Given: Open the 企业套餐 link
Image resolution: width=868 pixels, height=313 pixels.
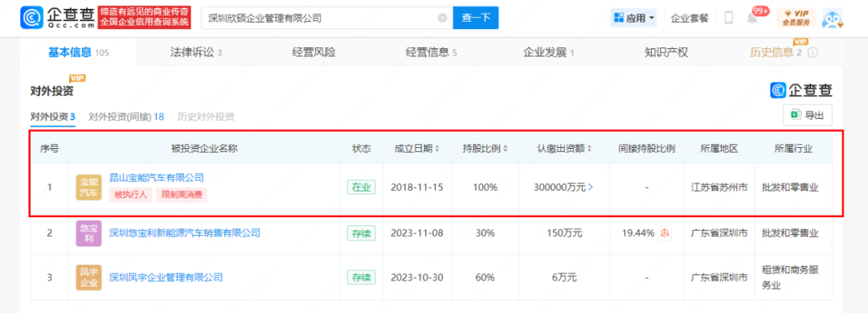Looking at the screenshot, I should [x=690, y=18].
